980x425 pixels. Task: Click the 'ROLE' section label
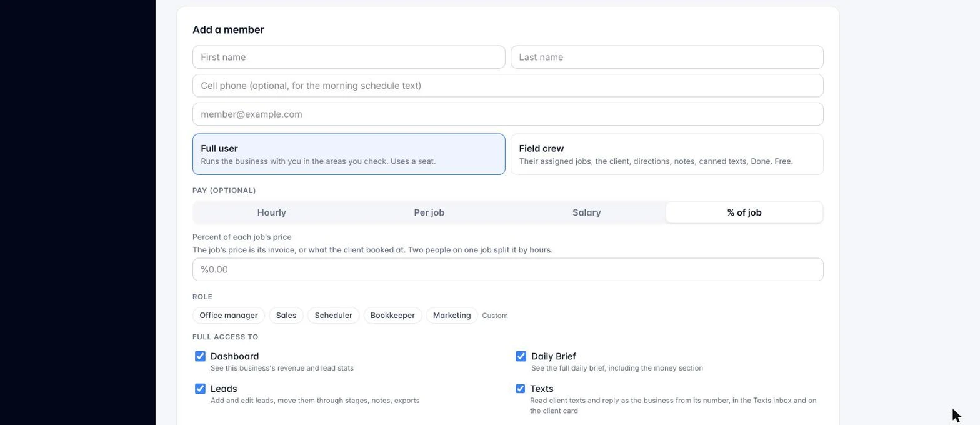pyautogui.click(x=202, y=297)
